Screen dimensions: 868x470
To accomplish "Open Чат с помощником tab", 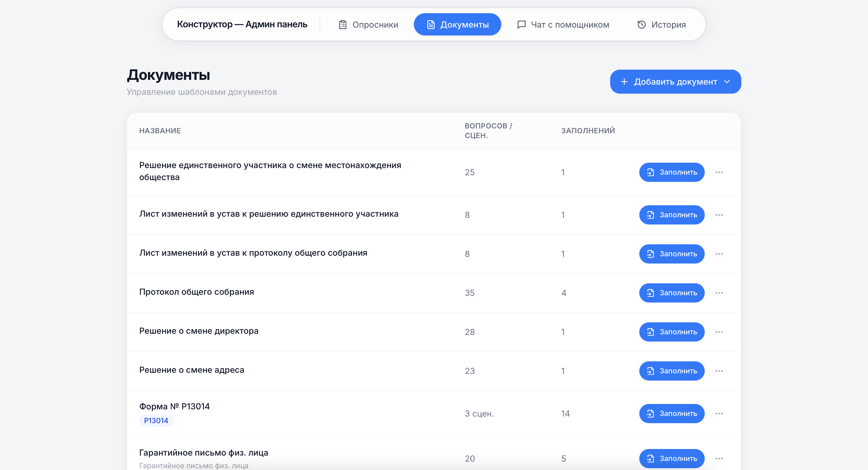I will click(x=563, y=25).
